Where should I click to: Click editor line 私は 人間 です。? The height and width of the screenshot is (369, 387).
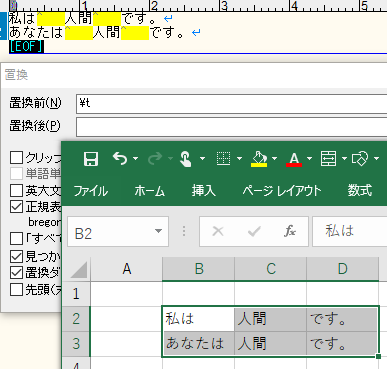click(x=83, y=18)
